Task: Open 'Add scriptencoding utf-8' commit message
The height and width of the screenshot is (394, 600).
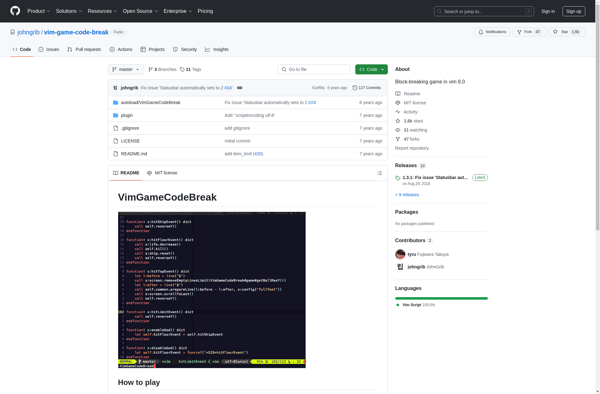Action: 249,115
